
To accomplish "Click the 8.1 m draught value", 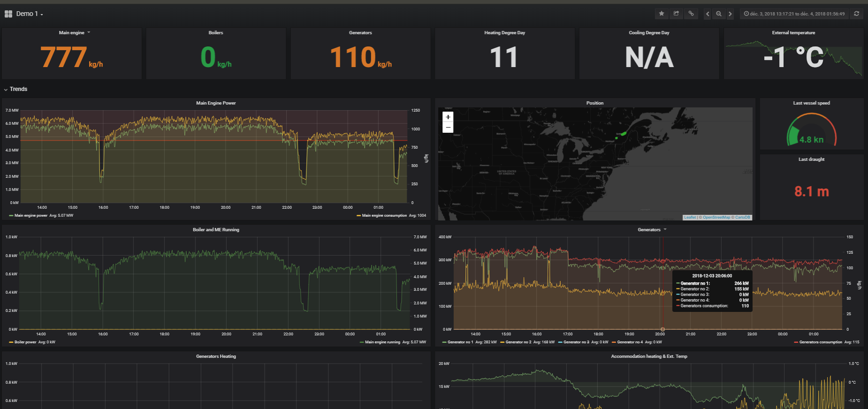I will [812, 191].
